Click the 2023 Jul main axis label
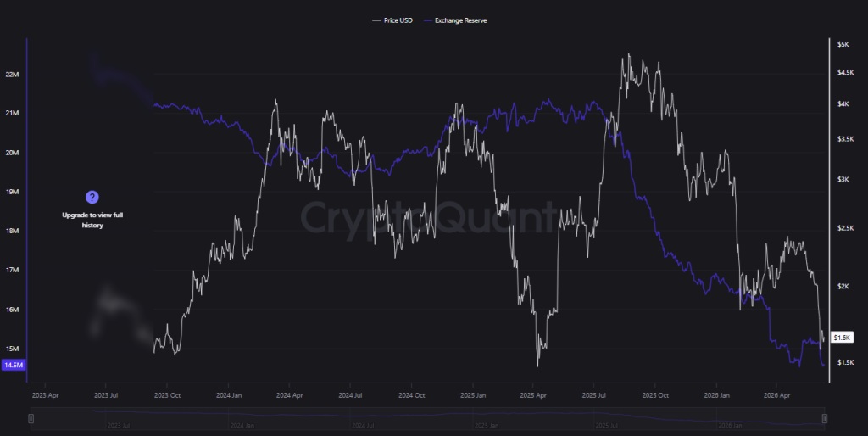This screenshot has width=868, height=436. click(106, 395)
